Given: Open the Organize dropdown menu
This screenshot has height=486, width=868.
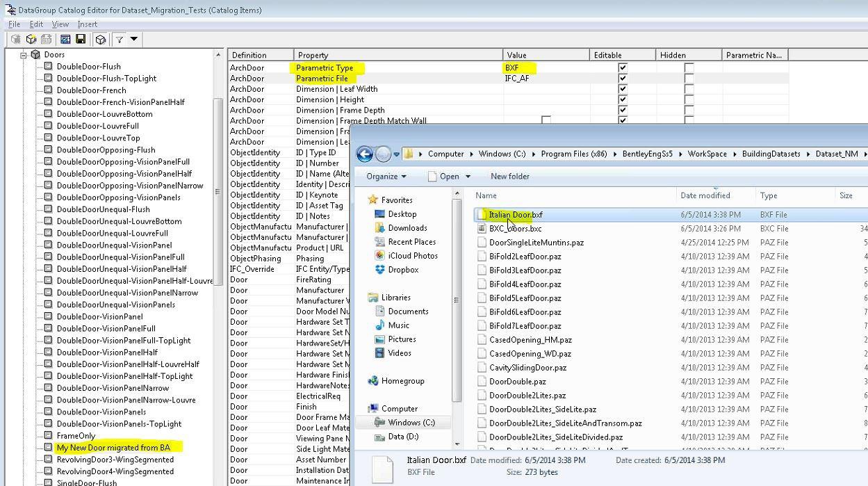Looking at the screenshot, I should click(x=386, y=177).
